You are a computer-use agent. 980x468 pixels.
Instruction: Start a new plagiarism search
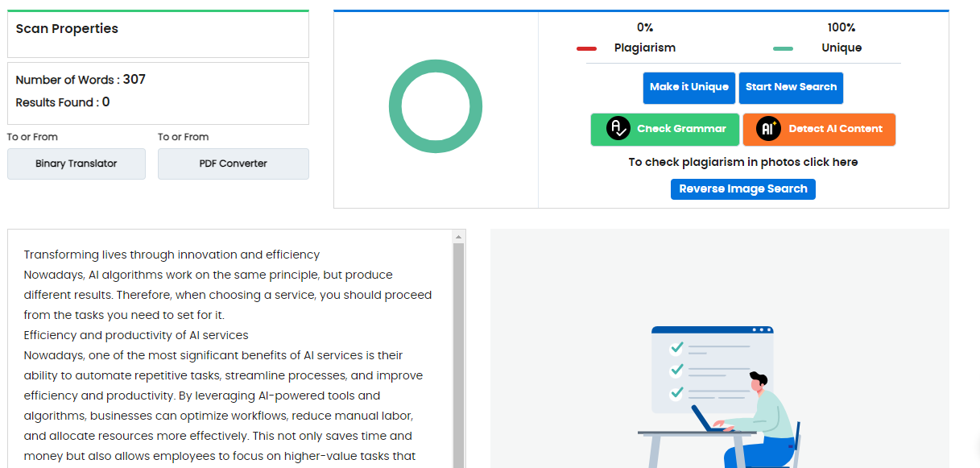791,88
